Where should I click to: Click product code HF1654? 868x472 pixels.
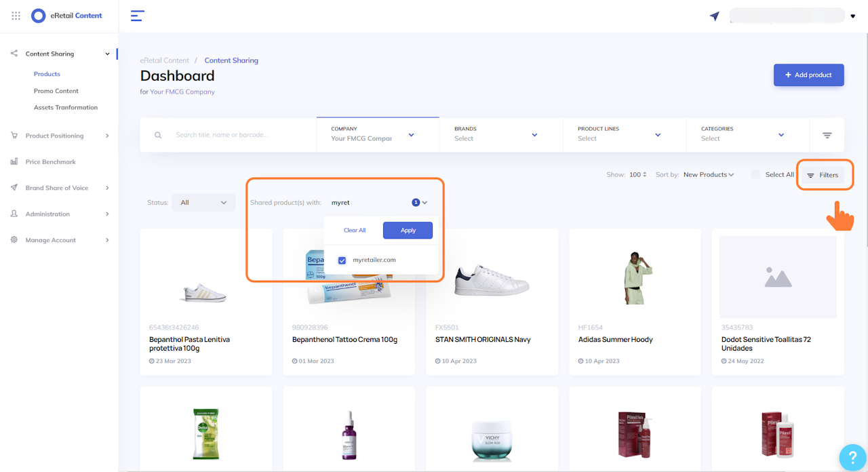coord(591,328)
